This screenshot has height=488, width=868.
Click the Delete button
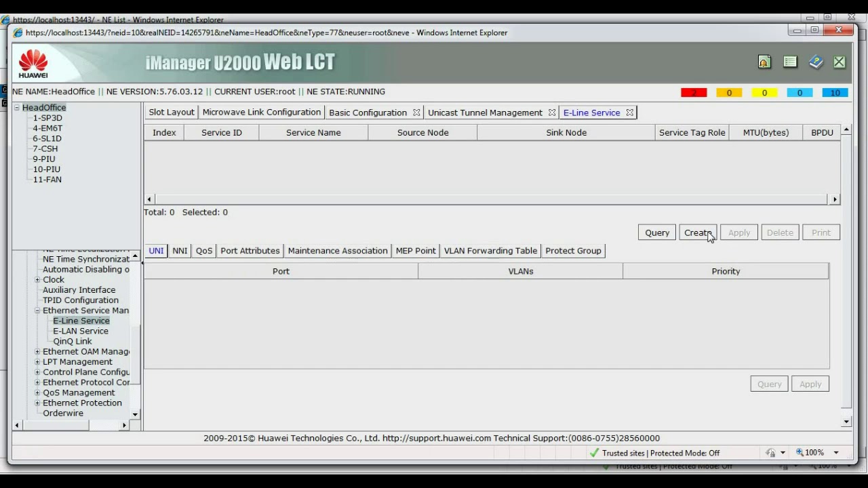click(x=780, y=232)
